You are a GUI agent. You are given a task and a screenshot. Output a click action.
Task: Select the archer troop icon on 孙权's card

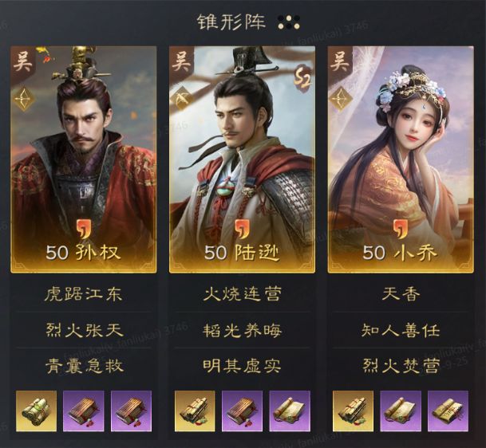tap(25, 100)
